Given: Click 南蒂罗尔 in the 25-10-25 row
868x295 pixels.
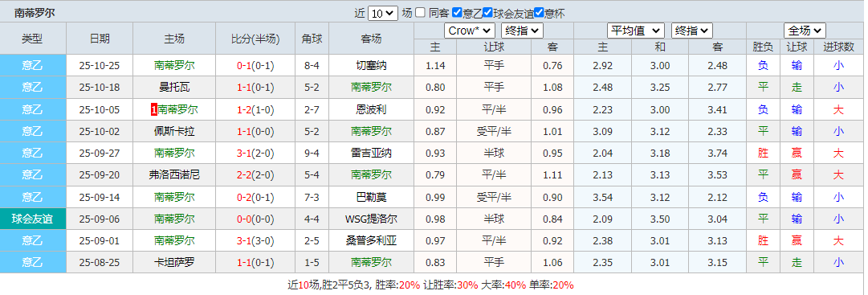Looking at the screenshot, I should (x=174, y=66).
